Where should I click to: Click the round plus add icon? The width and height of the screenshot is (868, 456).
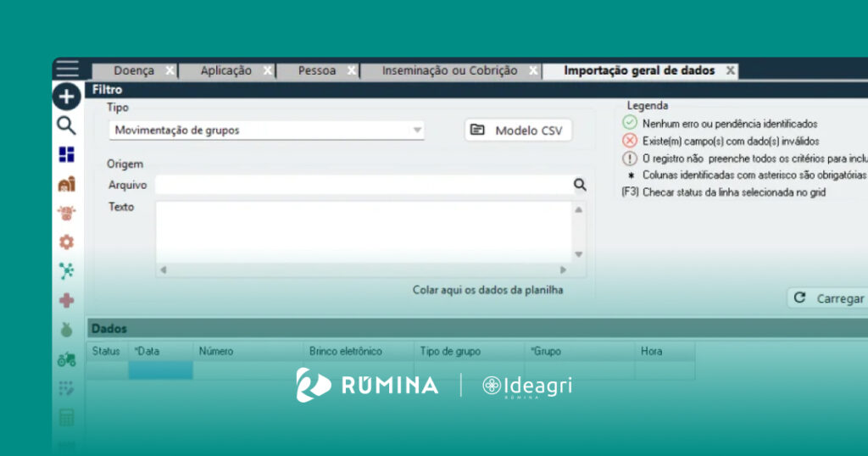67,97
